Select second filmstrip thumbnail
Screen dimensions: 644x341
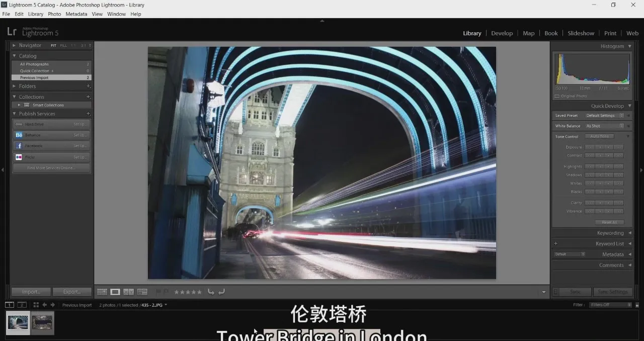[x=42, y=322]
